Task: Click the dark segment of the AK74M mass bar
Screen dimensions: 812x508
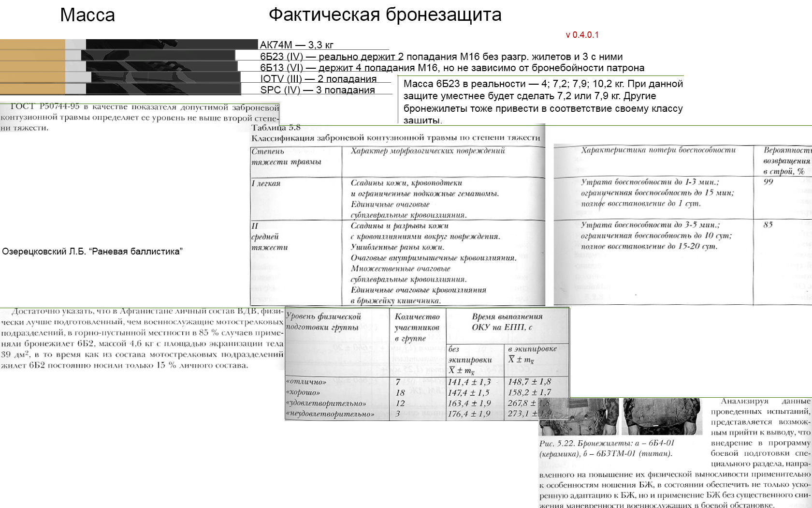Action: tap(172, 44)
